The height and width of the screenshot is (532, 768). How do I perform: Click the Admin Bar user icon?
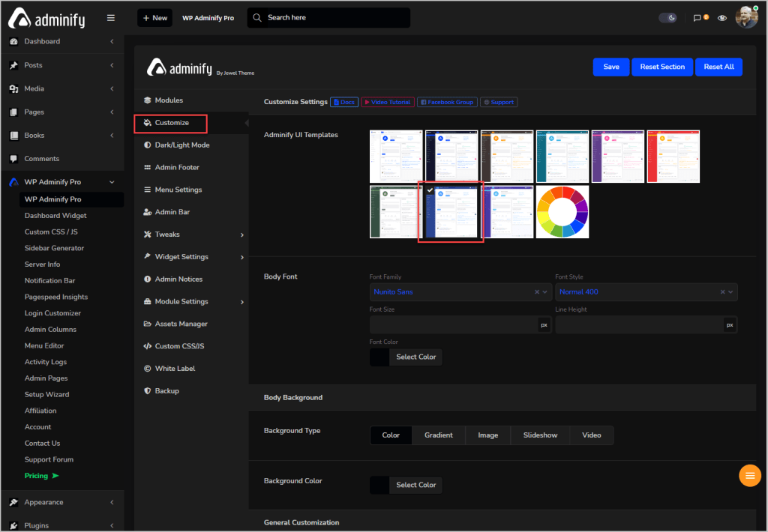(x=148, y=212)
